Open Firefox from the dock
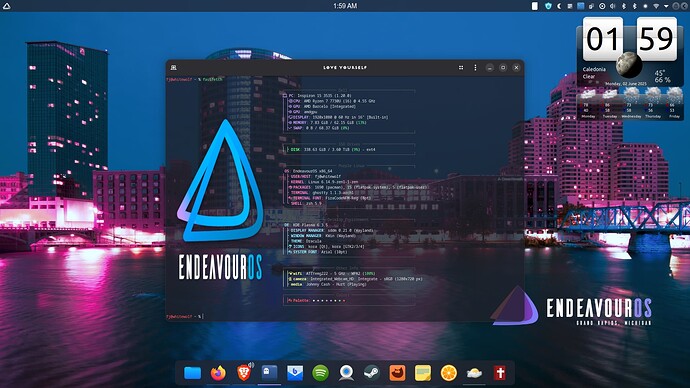This screenshot has width=690, height=388. pos(218,373)
